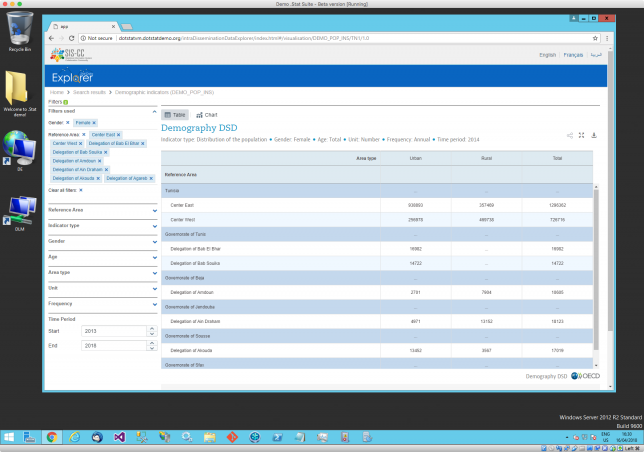Bookmark the page with the star icon

click(595, 38)
